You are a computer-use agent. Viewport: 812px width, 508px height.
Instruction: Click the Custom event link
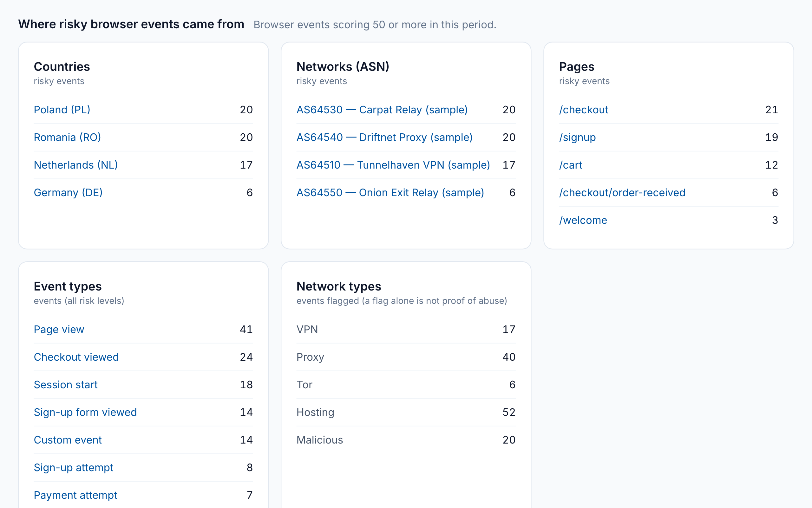(x=68, y=439)
